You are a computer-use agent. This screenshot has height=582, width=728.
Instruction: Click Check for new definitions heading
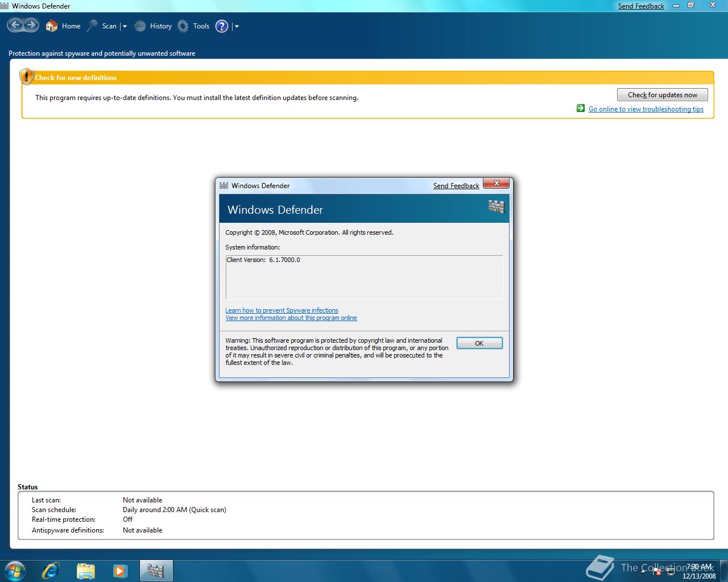76,78
